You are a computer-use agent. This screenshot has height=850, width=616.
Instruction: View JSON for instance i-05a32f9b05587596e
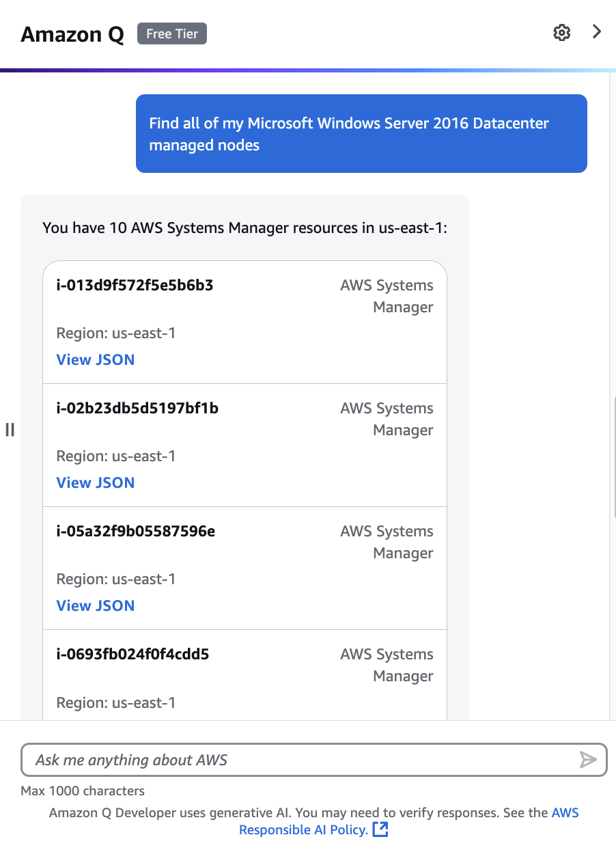95,605
